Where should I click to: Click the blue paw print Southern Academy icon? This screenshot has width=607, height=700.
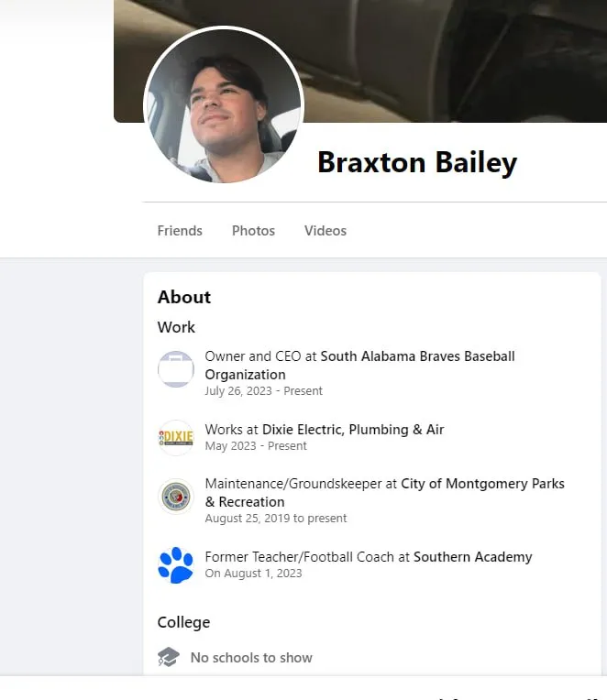176,565
